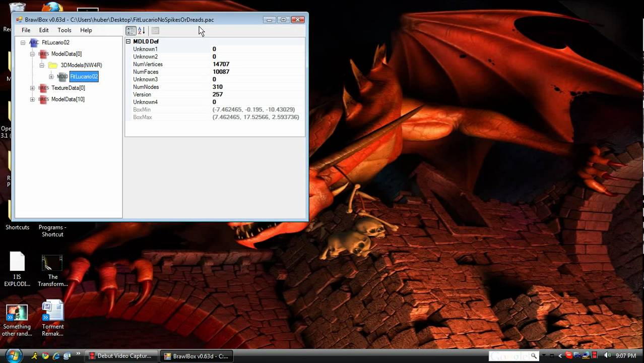This screenshot has height=363, width=644.
Task: Click the NumNodes value 310
Action: point(217,87)
